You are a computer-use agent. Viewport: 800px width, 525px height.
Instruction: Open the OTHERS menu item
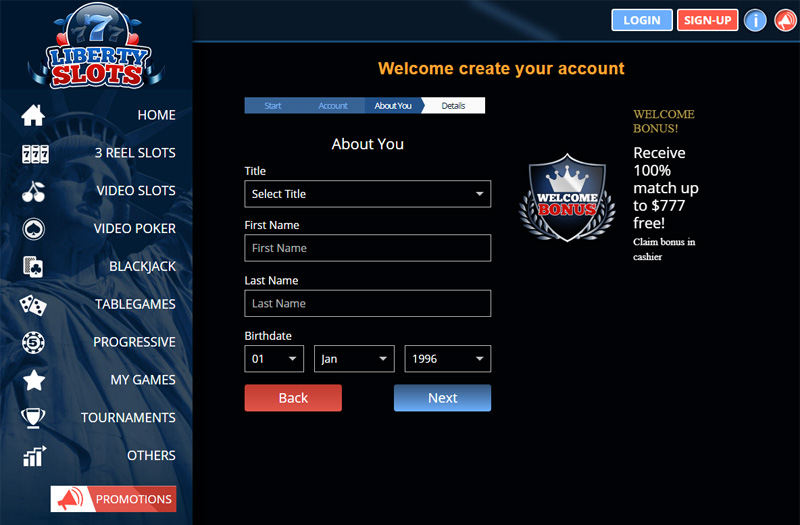(x=151, y=455)
